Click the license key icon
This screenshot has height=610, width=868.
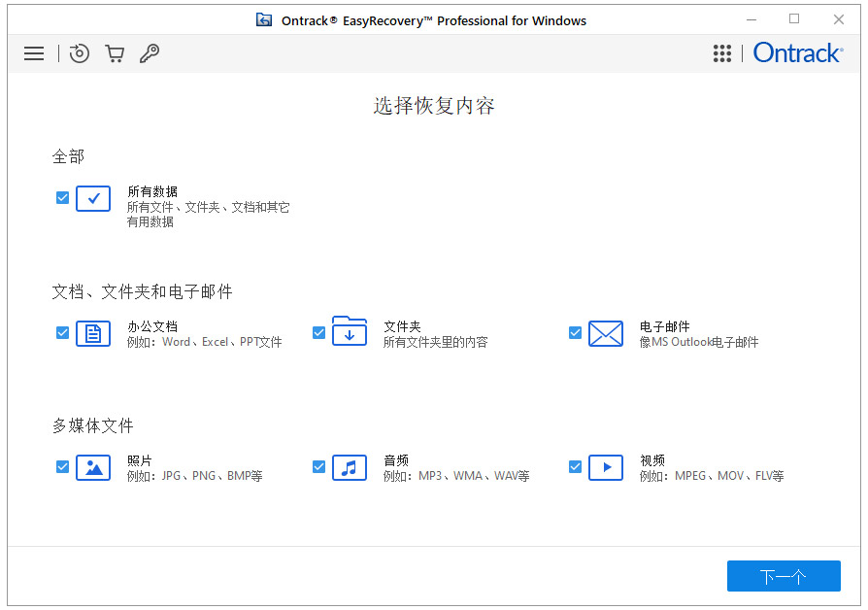click(150, 53)
